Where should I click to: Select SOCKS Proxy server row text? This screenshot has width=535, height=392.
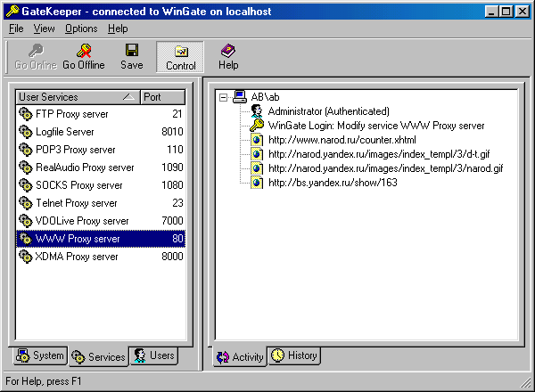[79, 185]
